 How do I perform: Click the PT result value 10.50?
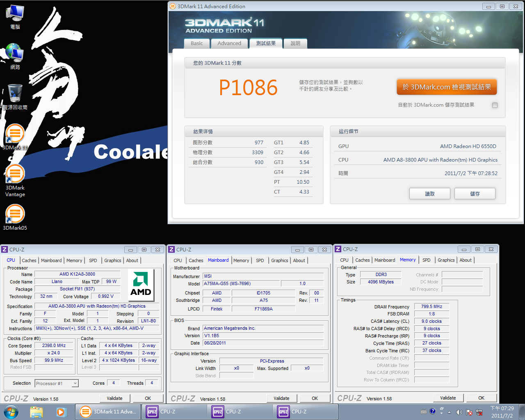click(x=303, y=182)
